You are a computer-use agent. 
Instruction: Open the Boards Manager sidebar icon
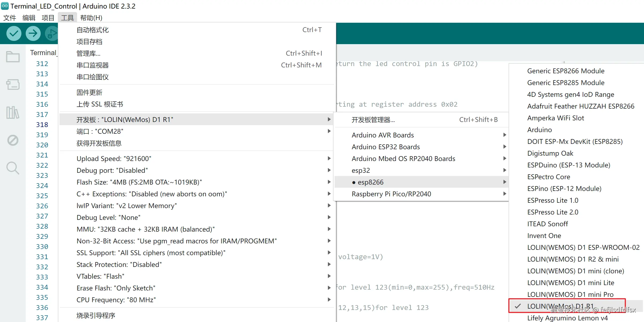13,85
